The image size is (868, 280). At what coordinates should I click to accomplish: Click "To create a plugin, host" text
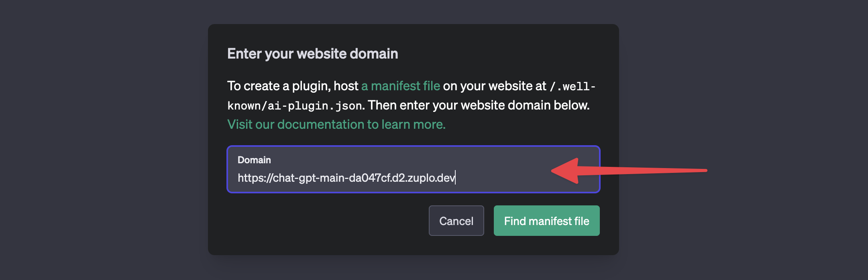tap(292, 86)
